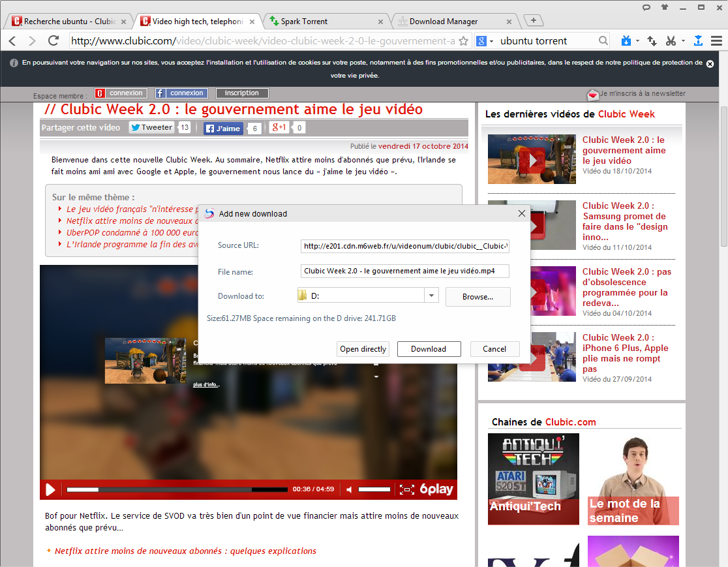The image size is (728, 567).
Task: Open UberPOP condamné related link
Action: point(132,233)
